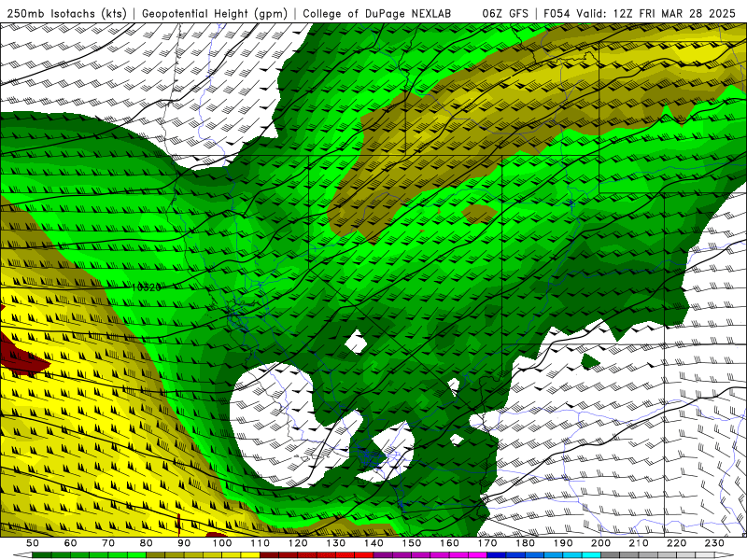
Task: Click the '50' legend value
Action: [33, 543]
